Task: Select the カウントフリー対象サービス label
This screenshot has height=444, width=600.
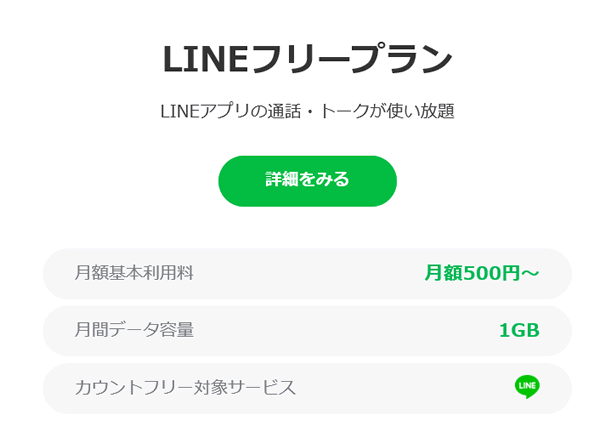Action: coord(185,387)
